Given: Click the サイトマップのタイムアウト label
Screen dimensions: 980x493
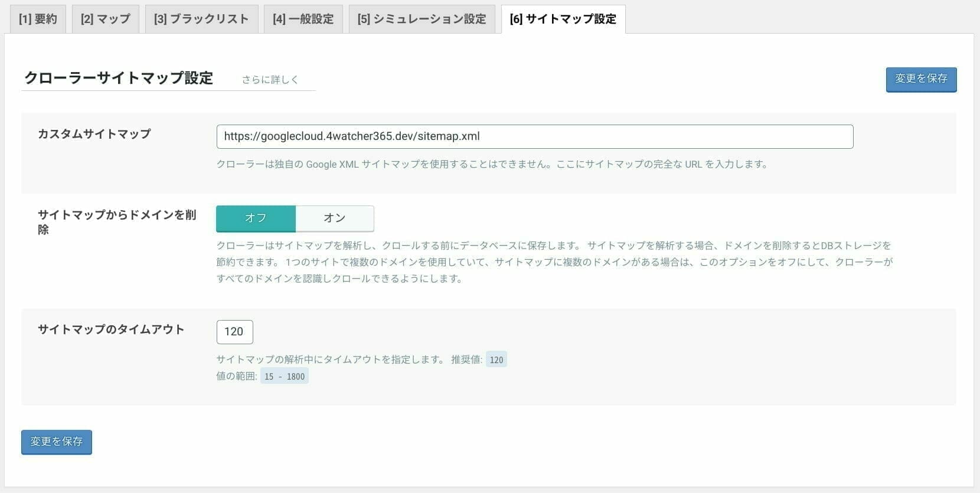Looking at the screenshot, I should (111, 329).
